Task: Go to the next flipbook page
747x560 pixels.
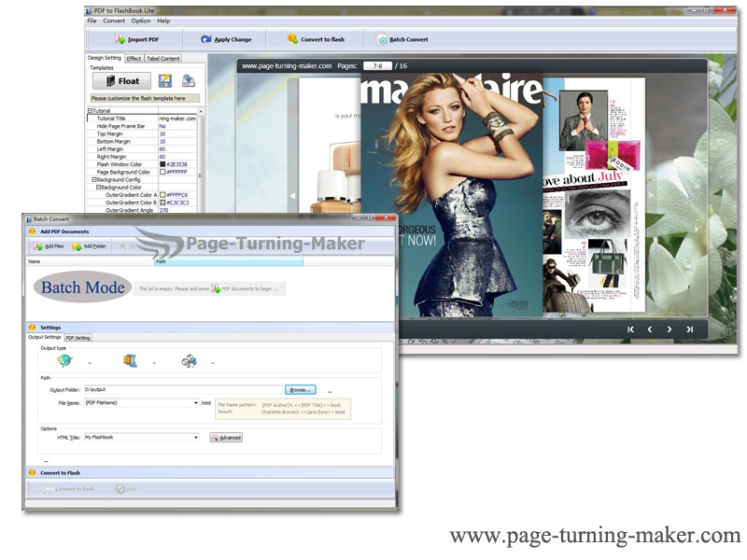Action: tap(669, 329)
